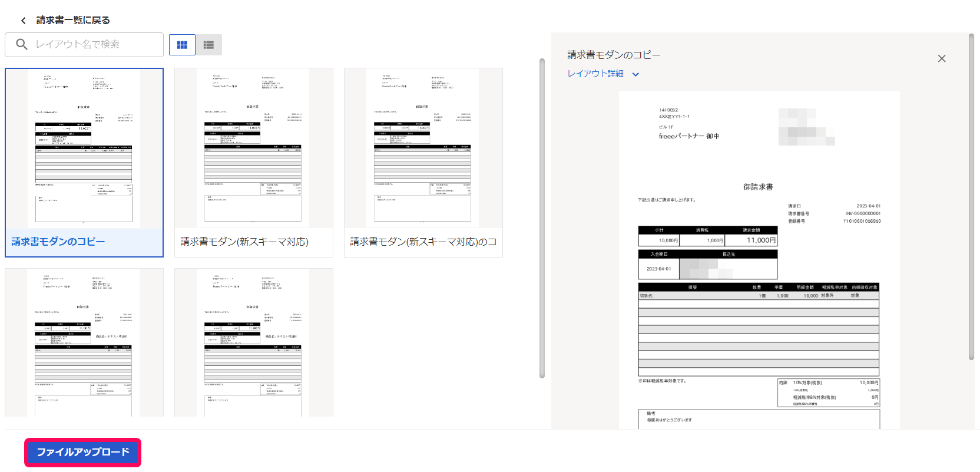980x472 pixels.
Task: Click the magnifying glass search icon
Action: click(22, 44)
